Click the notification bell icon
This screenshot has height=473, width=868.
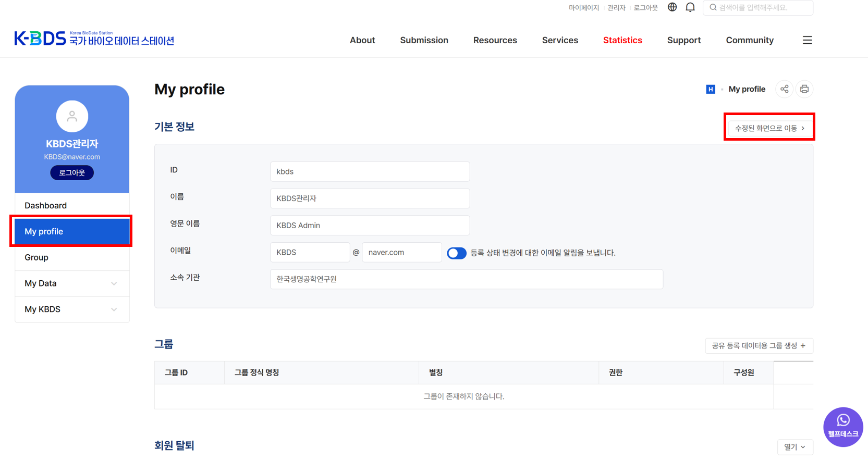(x=690, y=7)
